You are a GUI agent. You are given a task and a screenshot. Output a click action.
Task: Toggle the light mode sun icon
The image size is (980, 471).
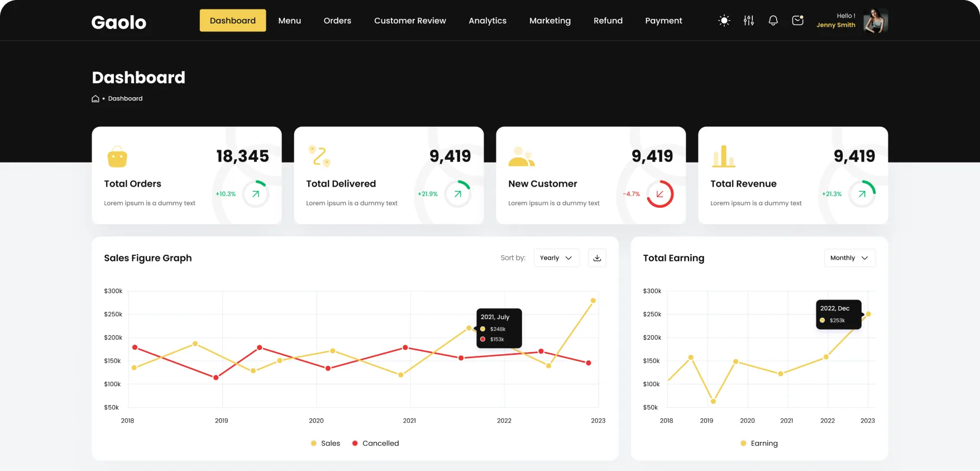[x=724, y=21]
